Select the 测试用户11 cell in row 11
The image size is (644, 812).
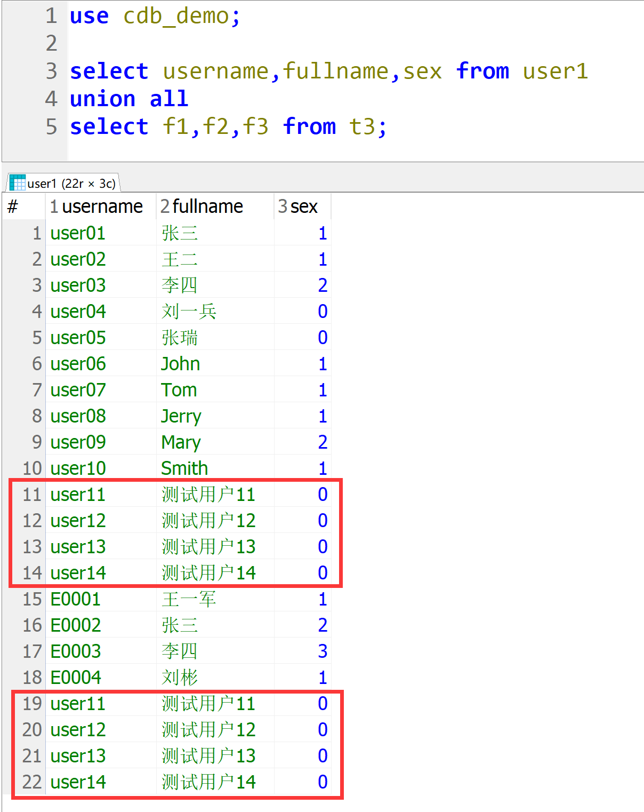point(208,495)
